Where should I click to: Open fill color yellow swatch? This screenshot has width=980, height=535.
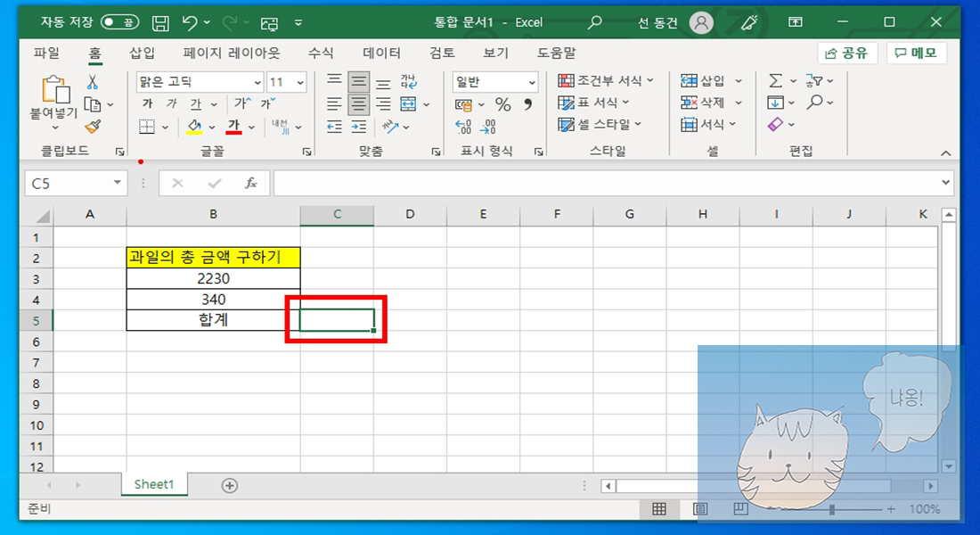pyautogui.click(x=193, y=127)
